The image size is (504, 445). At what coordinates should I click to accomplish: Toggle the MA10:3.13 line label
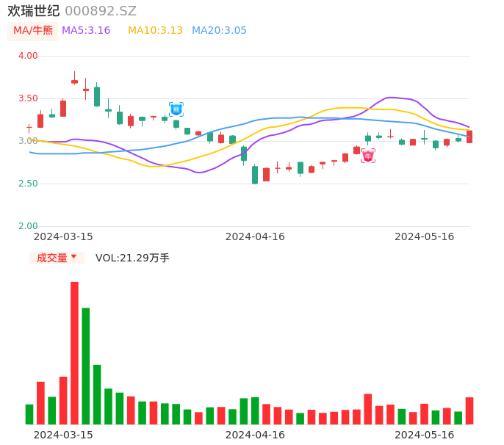click(x=155, y=31)
